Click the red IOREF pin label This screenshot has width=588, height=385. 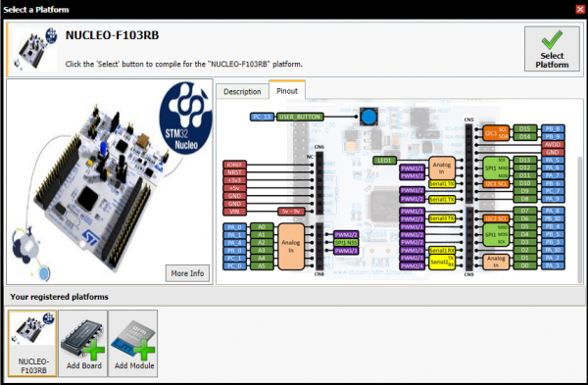click(x=234, y=165)
